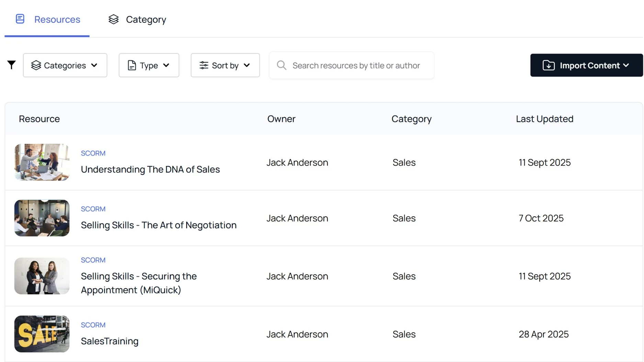Focus the search resources input field
This screenshot has height=362, width=644.
point(356,65)
